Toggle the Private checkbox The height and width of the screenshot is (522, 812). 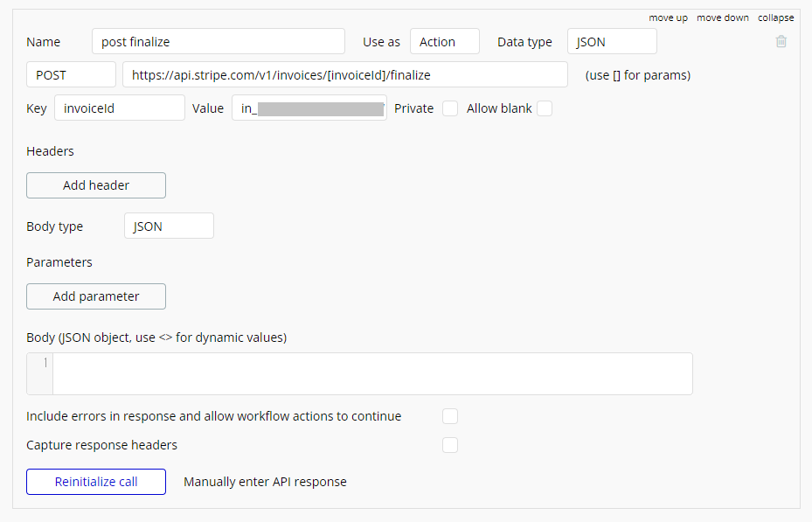point(450,108)
